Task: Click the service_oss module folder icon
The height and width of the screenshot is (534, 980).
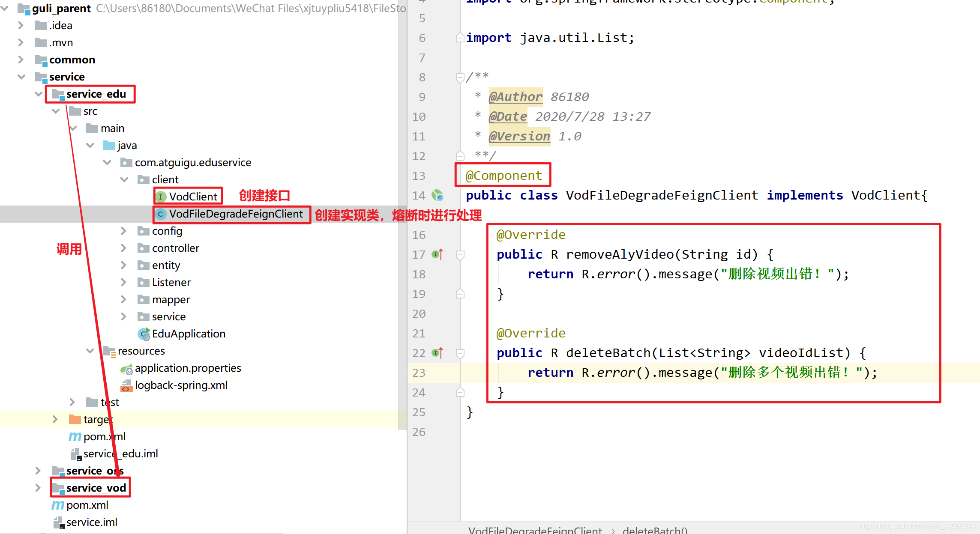Action: [58, 471]
